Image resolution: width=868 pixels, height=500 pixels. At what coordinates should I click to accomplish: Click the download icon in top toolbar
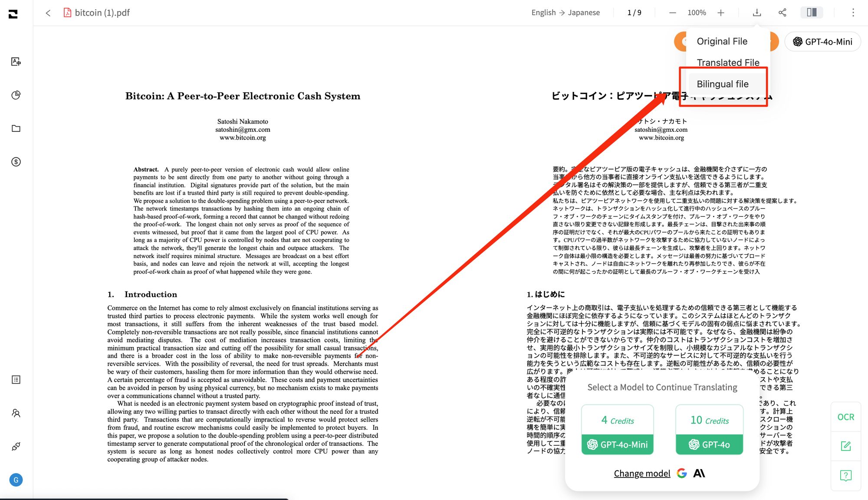pos(756,13)
